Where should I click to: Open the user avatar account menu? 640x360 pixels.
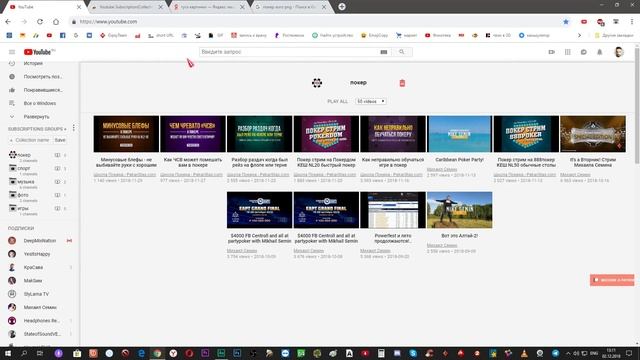point(619,52)
